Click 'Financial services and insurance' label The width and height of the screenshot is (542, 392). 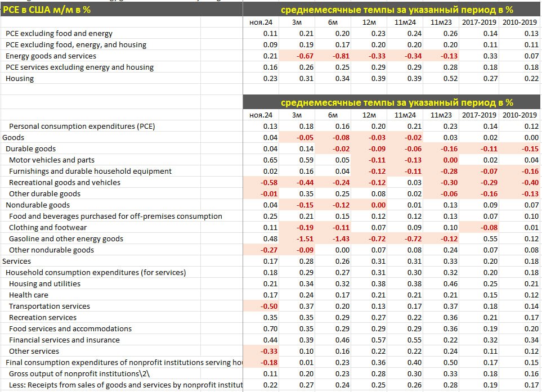(64, 340)
